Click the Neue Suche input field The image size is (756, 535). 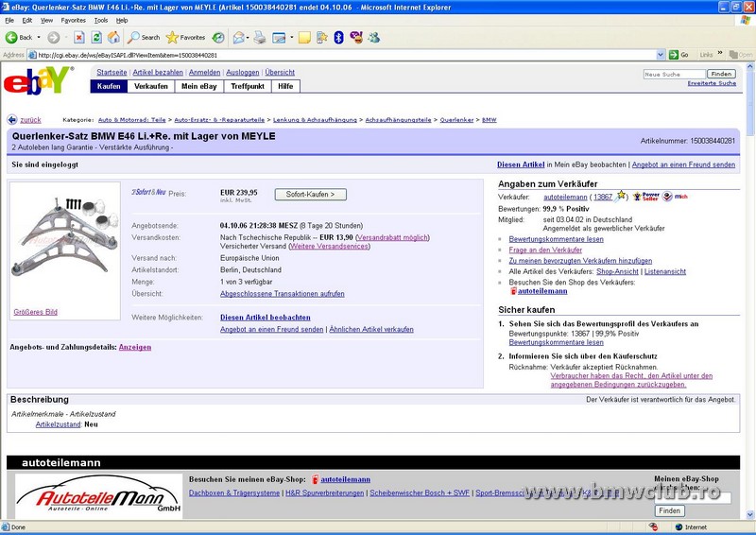pos(675,75)
